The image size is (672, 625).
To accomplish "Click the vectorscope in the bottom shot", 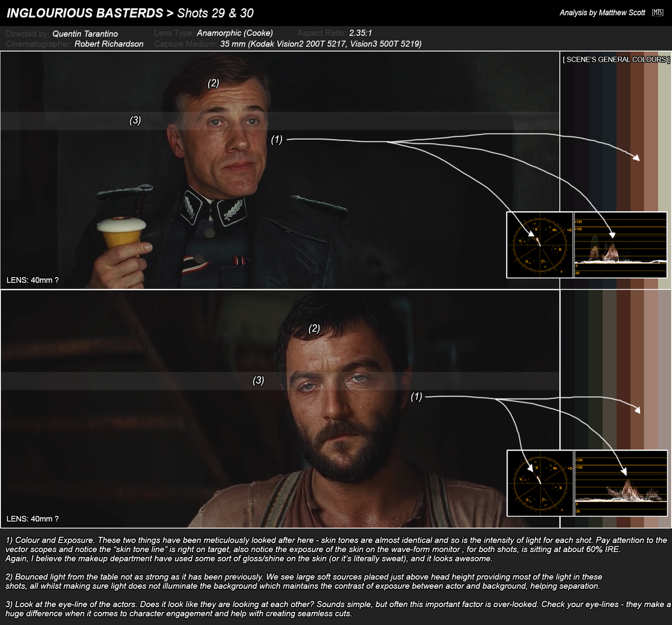I will pyautogui.click(x=539, y=483).
